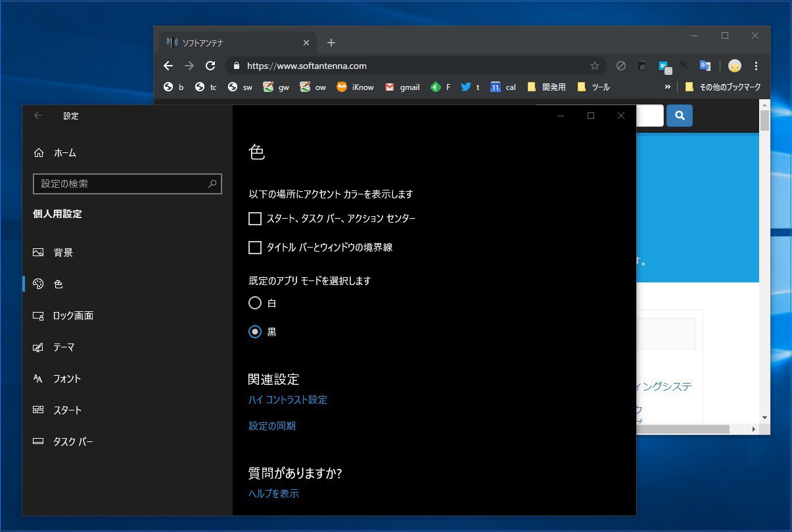Open the ロック画面 settings section

pos(72,316)
